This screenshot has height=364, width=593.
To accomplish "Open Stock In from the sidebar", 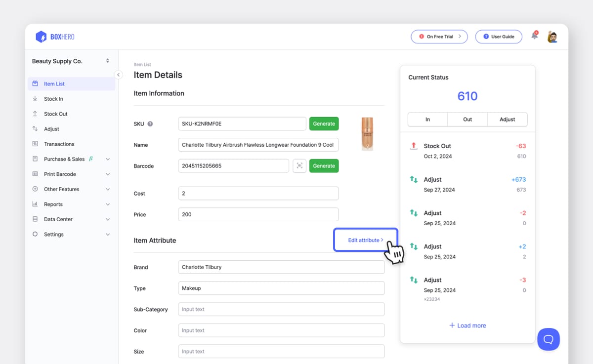I will pos(54,98).
